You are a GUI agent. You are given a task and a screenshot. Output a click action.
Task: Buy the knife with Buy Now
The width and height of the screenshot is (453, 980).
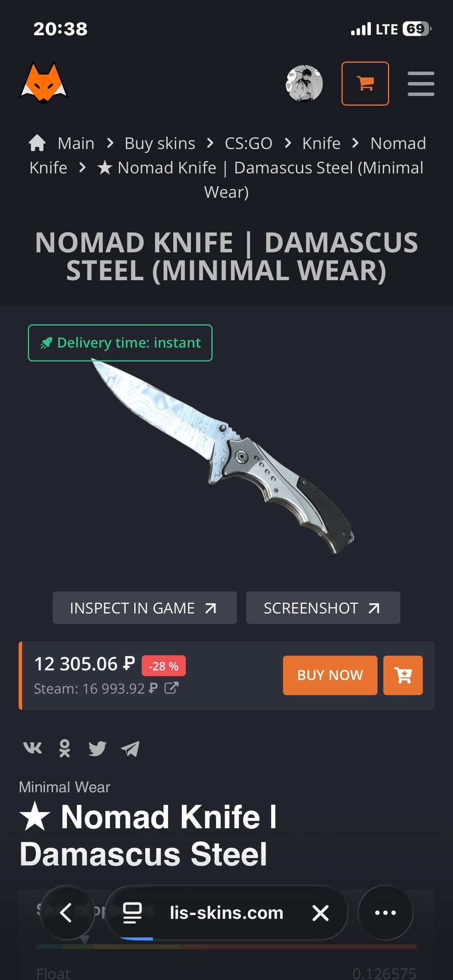click(x=330, y=675)
